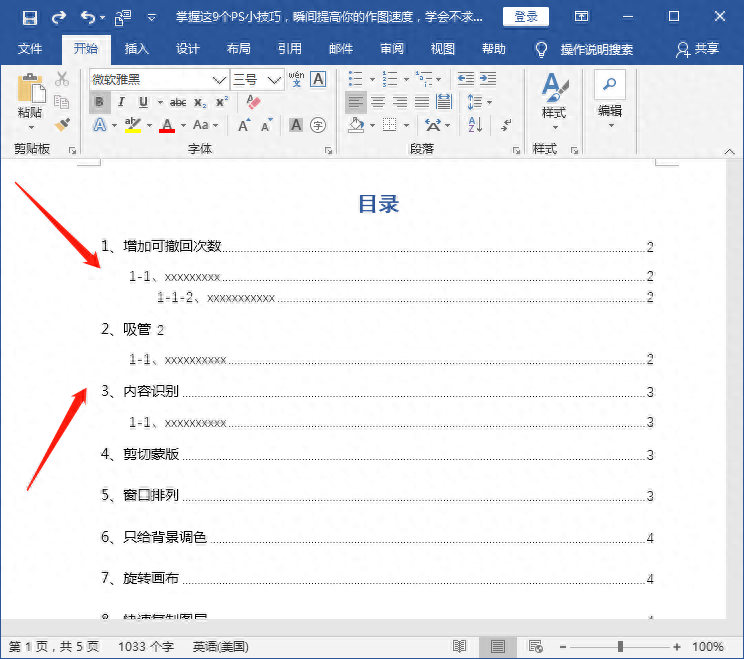Open the 审阅 ribbon tab
This screenshot has width=744, height=659.
coord(392,48)
